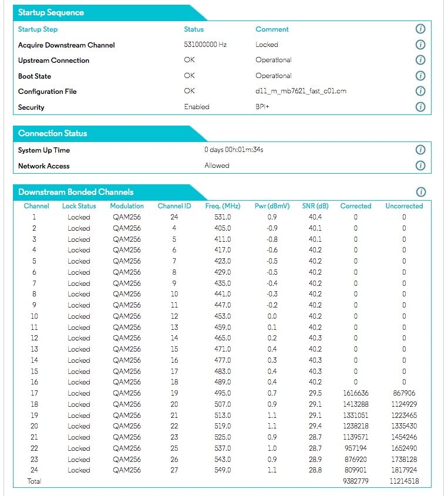This screenshot has height=496, width=448.
Task: Select the 531000000 Hz status value
Action: [x=205, y=45]
